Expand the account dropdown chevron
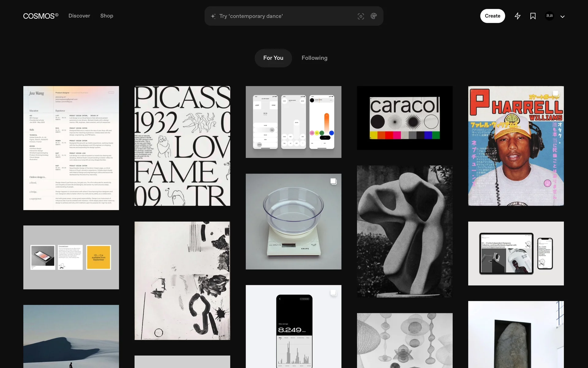The height and width of the screenshot is (368, 588). tap(563, 17)
